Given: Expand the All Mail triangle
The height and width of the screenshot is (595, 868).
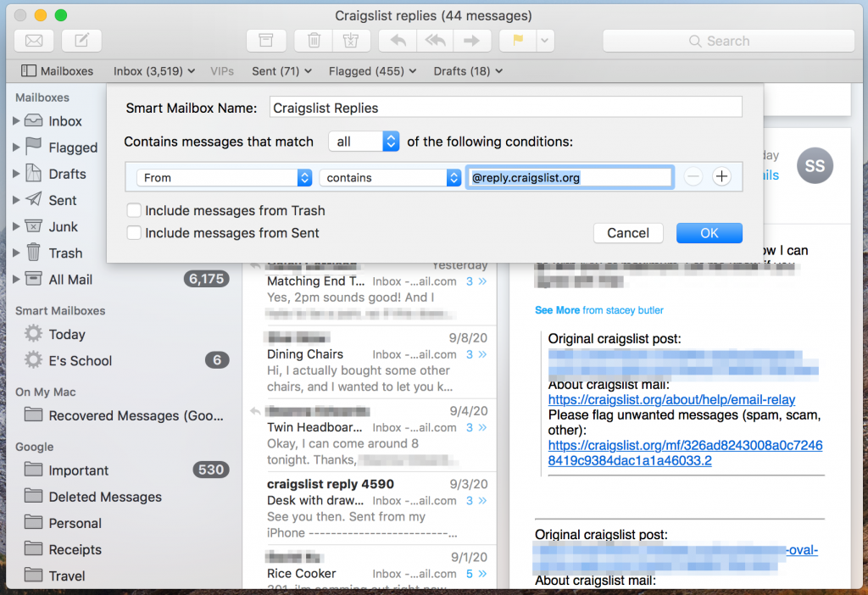Looking at the screenshot, I should (x=16, y=280).
